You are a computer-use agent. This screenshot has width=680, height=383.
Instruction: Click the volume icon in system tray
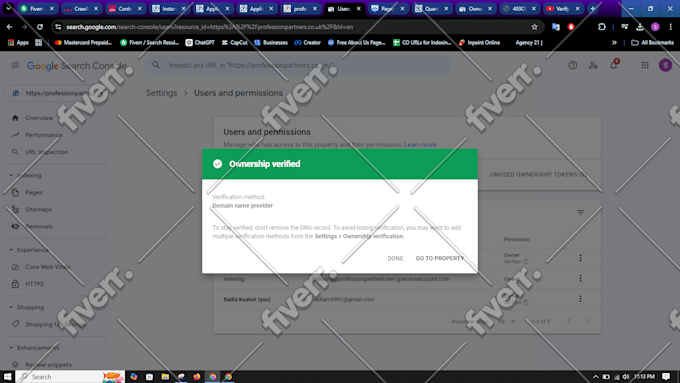point(625,376)
